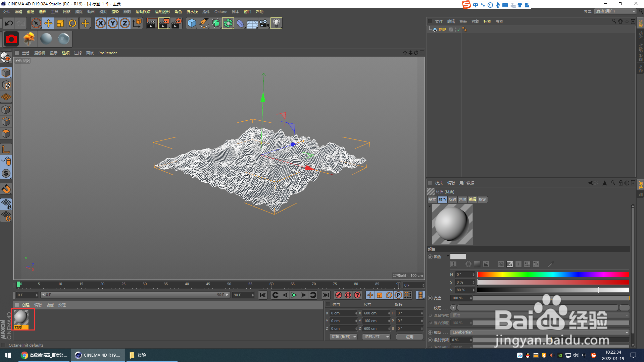Switch to the 反射 material tab
644x362 pixels.
(452, 199)
